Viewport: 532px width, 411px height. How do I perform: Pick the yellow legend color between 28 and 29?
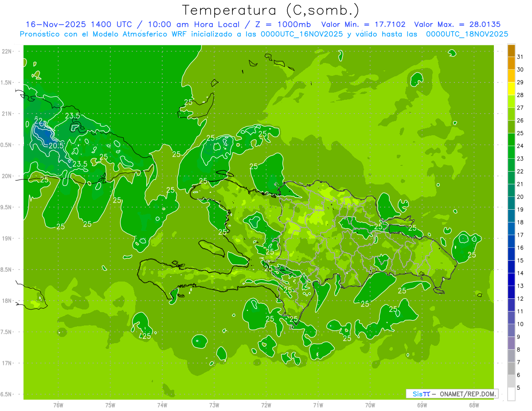pyautogui.click(x=511, y=89)
